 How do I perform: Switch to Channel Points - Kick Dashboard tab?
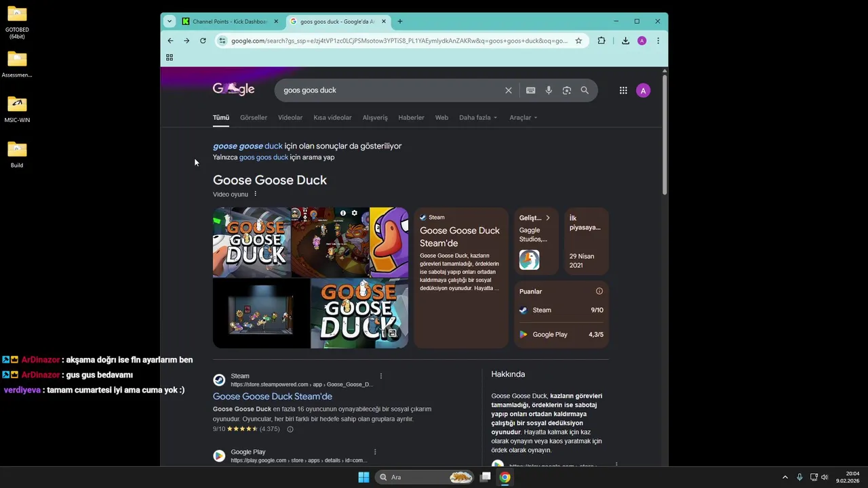231,21
